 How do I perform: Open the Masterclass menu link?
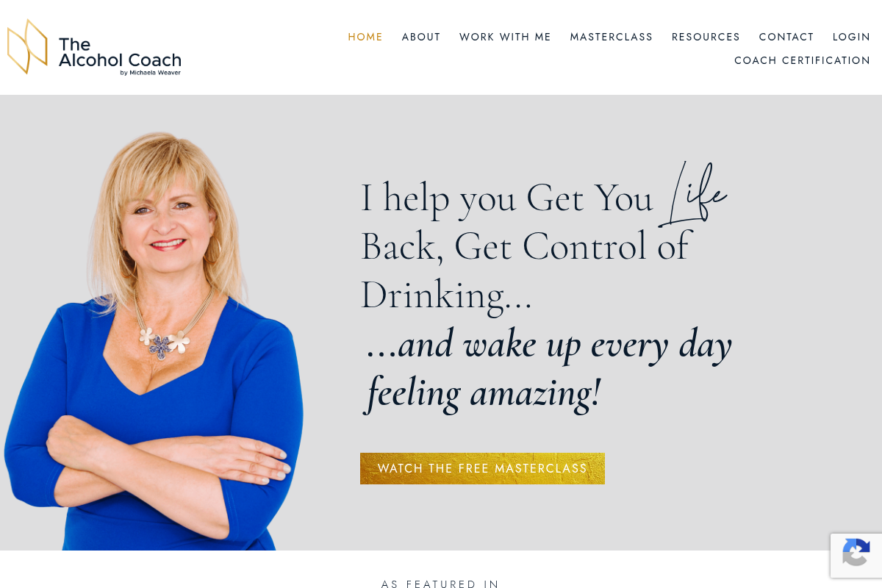coord(612,37)
